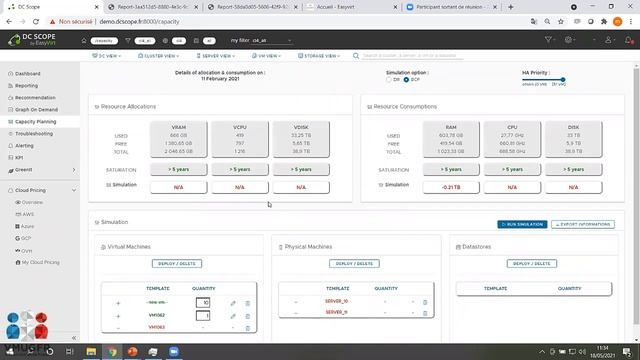Click Deploy / Delete under Virtual Machines
Image resolution: width=640 pixels, height=360 pixels.
pos(177,264)
